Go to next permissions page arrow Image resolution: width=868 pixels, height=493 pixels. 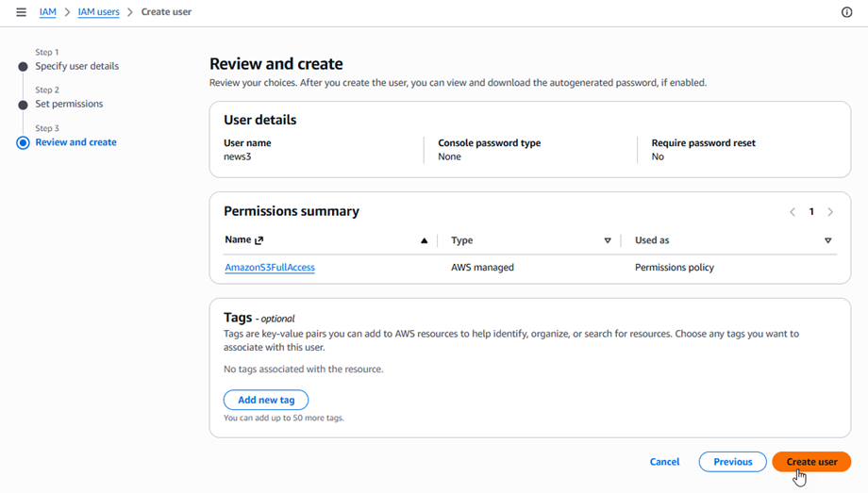pyautogui.click(x=830, y=212)
